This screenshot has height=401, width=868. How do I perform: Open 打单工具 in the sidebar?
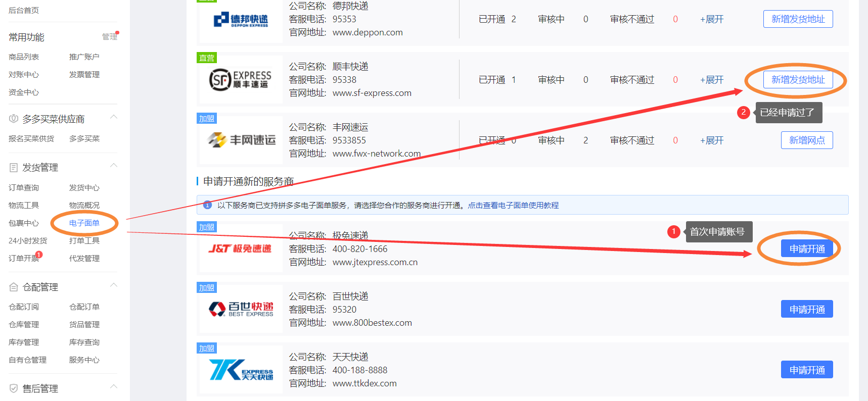click(84, 241)
